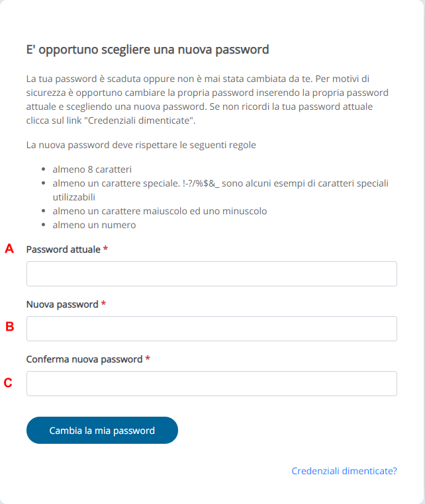Click the red letter C marker
The height and width of the screenshot is (504, 425).
[x=8, y=383]
